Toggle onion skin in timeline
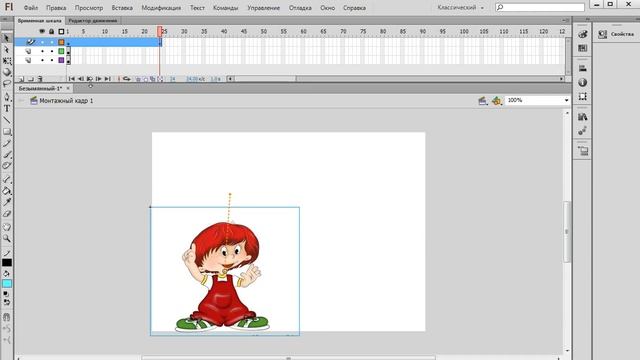Image resolution: width=640 pixels, height=360 pixels. pyautogui.click(x=138, y=79)
